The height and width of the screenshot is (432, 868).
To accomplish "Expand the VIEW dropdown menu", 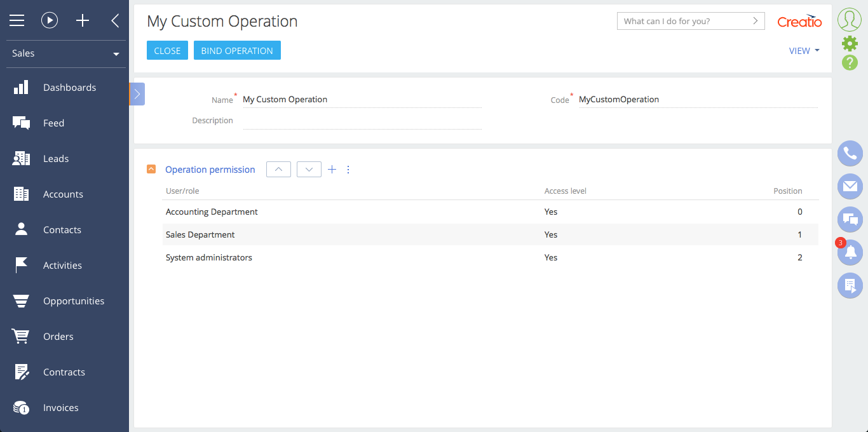I will [x=804, y=51].
